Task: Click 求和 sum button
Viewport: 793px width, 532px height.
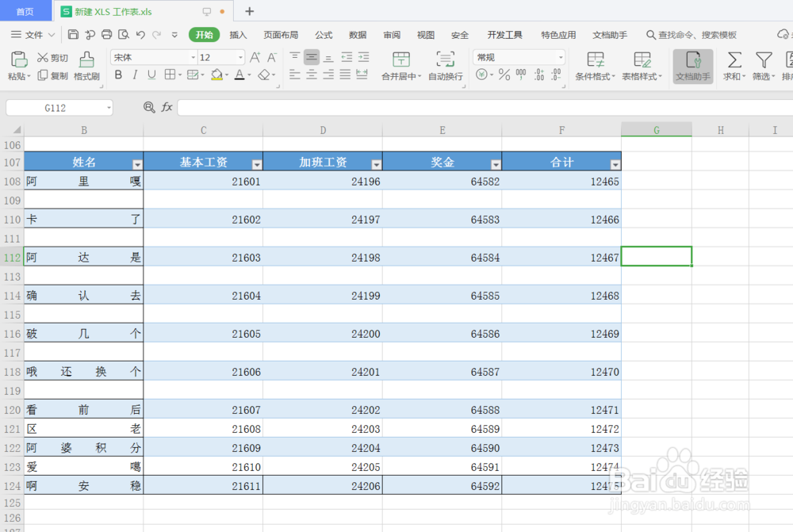Action: [x=734, y=67]
